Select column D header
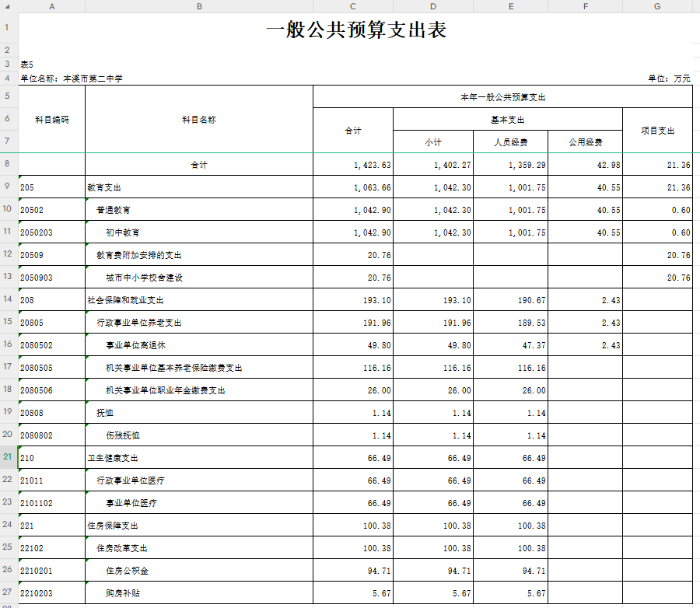The width and height of the screenshot is (700, 608). tap(433, 6)
